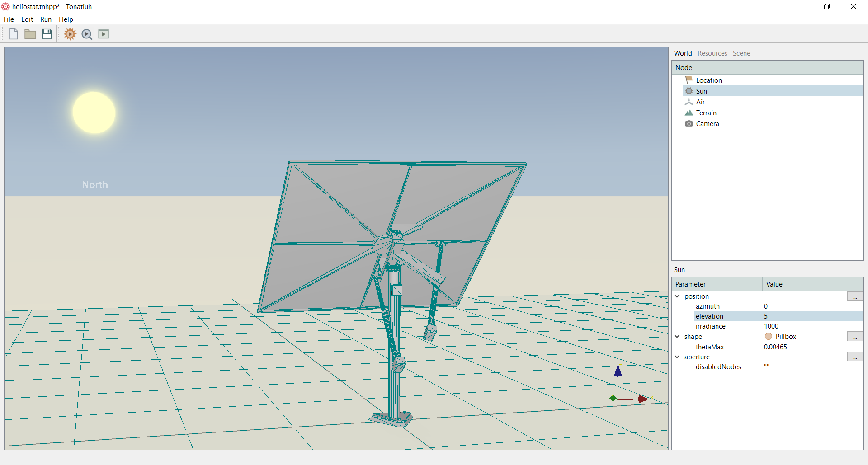Minimize the Tonatiuh window
The width and height of the screenshot is (868, 465).
(801, 6)
